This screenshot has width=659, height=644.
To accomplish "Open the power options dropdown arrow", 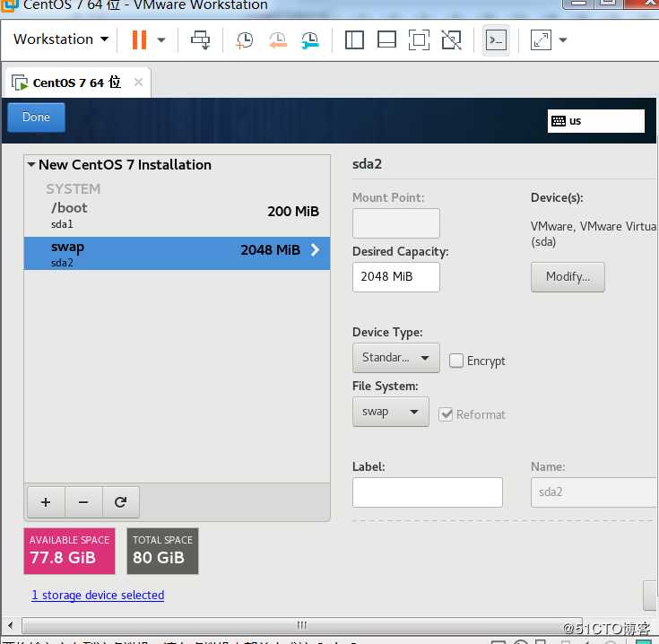I will (161, 40).
